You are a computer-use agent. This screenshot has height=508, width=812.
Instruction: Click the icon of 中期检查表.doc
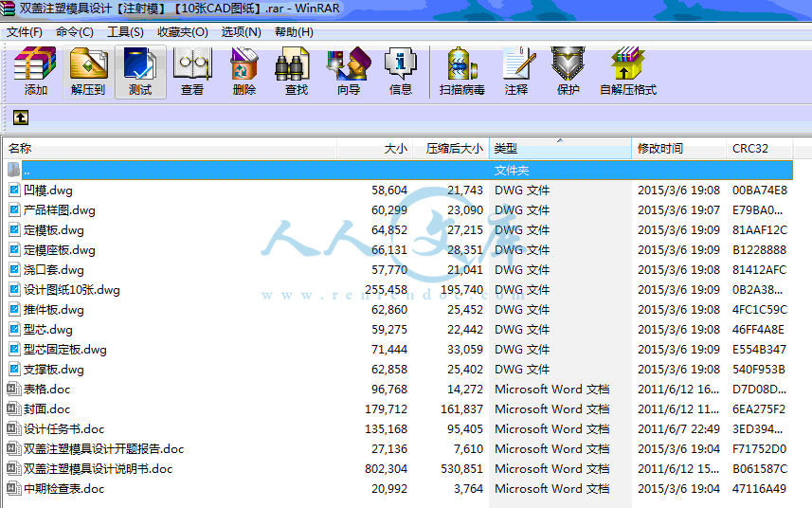tap(14, 488)
